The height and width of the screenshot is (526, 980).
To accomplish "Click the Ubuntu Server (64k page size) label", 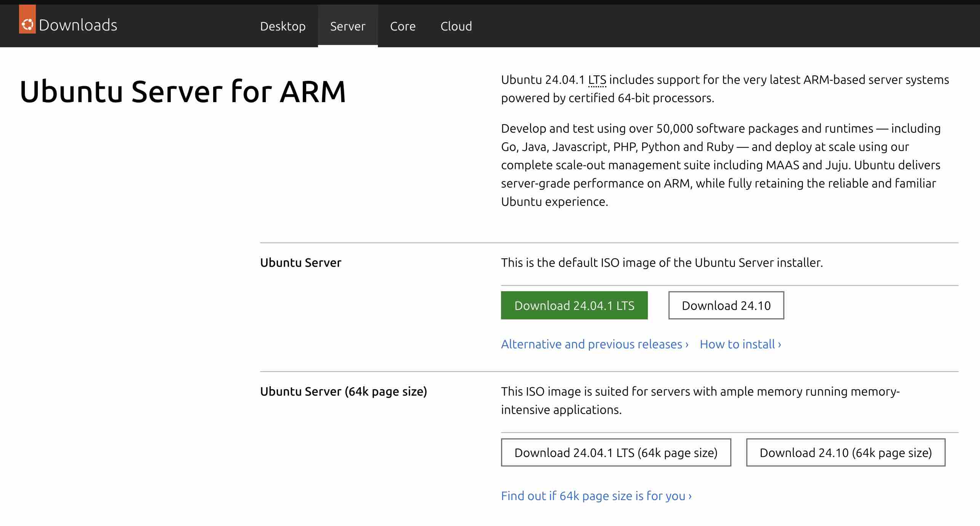I will tap(344, 391).
